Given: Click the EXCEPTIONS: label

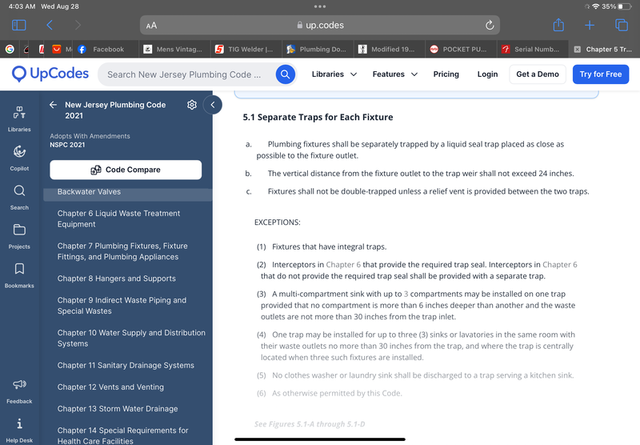Looking at the screenshot, I should pyautogui.click(x=277, y=222).
